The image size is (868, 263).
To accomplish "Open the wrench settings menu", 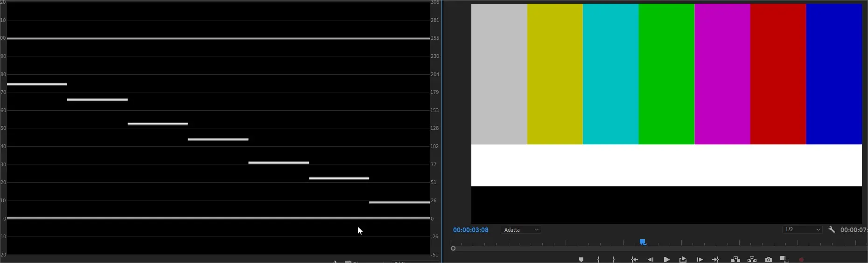I will [x=832, y=229].
